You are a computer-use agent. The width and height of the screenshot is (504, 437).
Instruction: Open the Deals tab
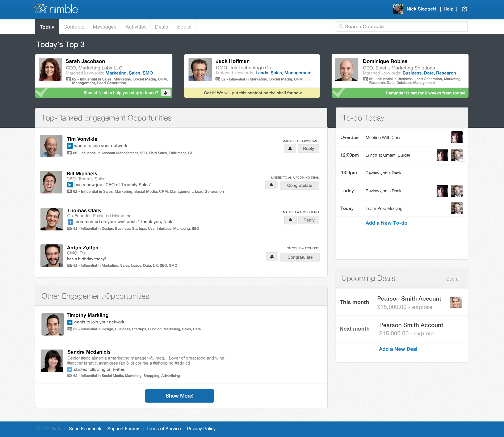(x=161, y=27)
